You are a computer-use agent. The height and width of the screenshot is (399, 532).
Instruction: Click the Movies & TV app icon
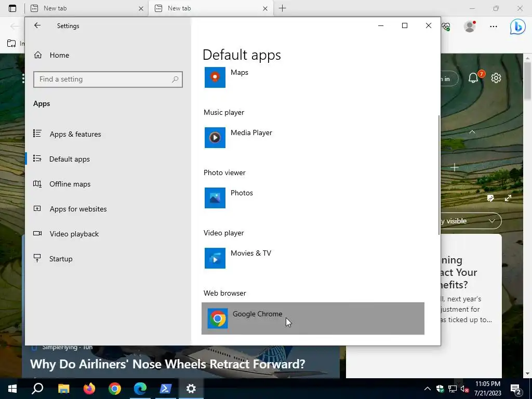click(215, 258)
